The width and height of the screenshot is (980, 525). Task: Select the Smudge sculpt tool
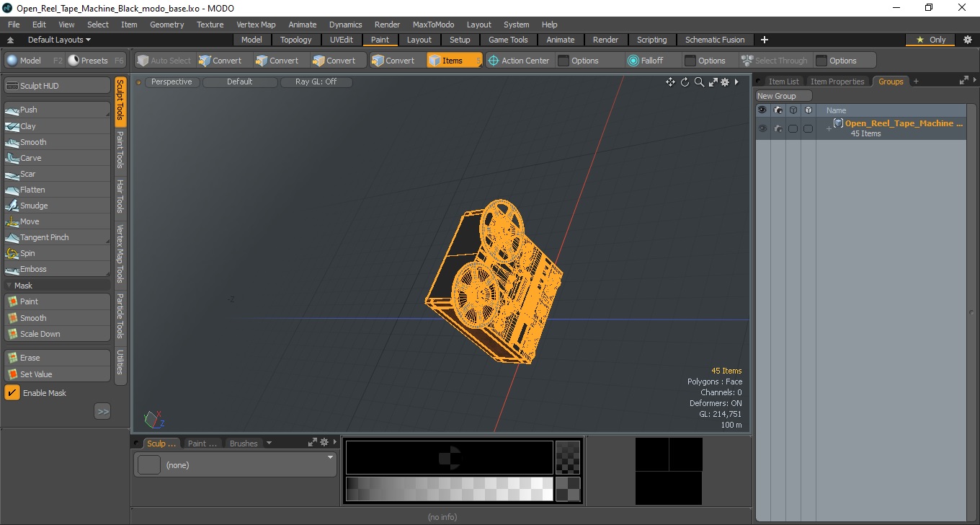coord(57,206)
